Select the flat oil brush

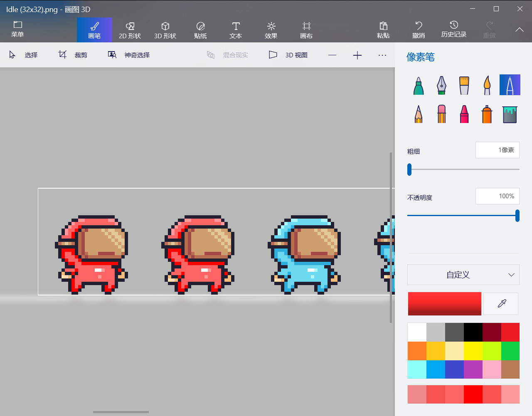pyautogui.click(x=464, y=85)
